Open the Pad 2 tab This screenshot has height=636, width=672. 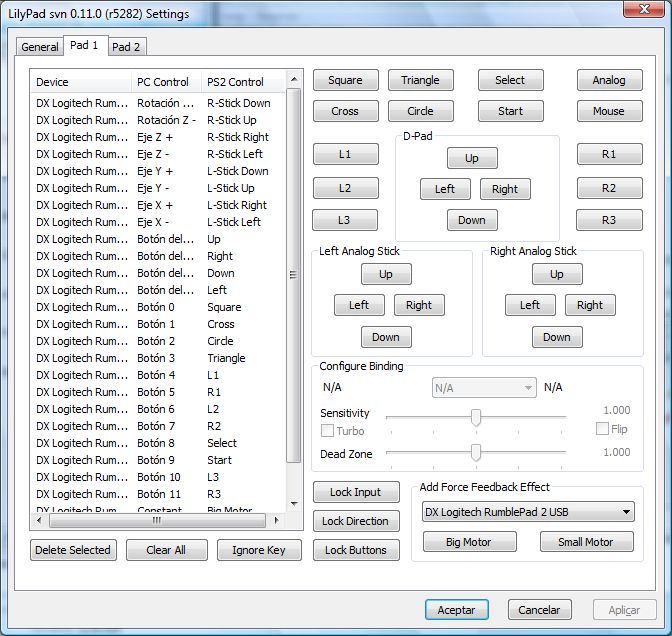[x=126, y=47]
